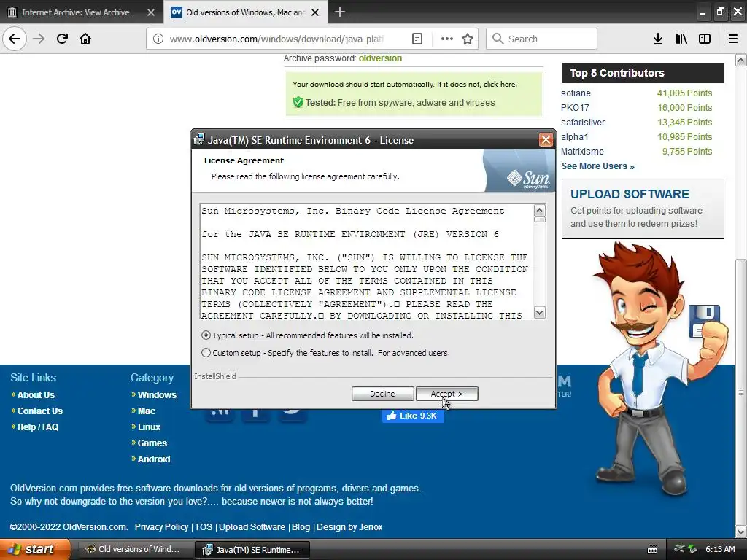Screen dimensions: 747x560
Task: Open TOS footer link
Action: point(204,527)
